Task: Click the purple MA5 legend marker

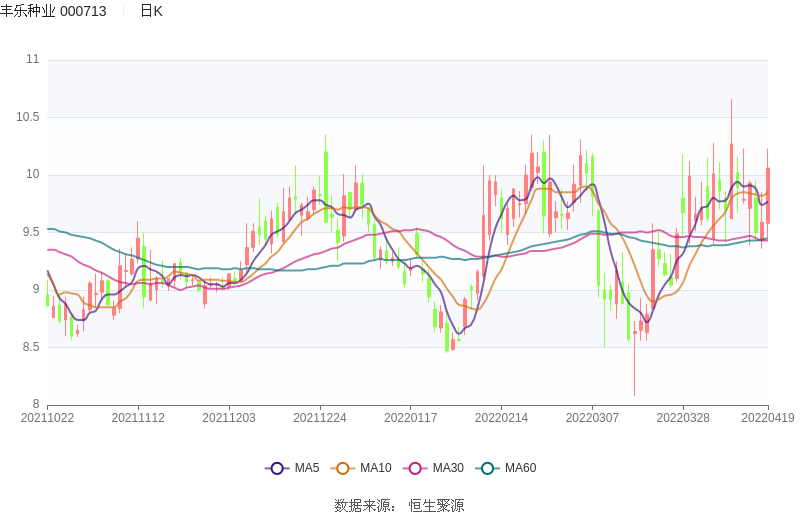Action: (x=277, y=468)
